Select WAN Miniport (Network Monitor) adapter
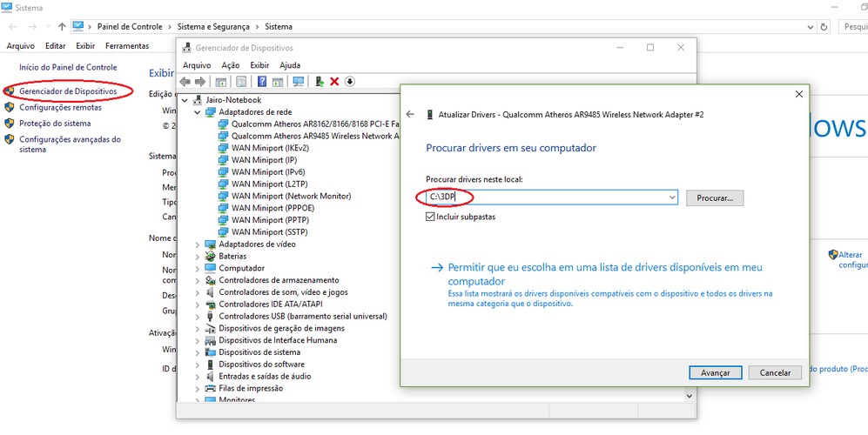Viewport: 868px width, 435px height. coord(291,196)
